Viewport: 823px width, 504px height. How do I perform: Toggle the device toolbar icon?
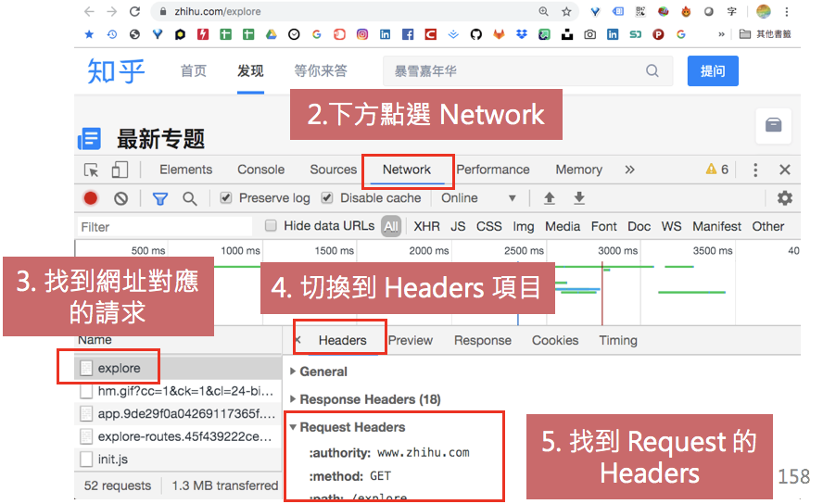click(120, 170)
